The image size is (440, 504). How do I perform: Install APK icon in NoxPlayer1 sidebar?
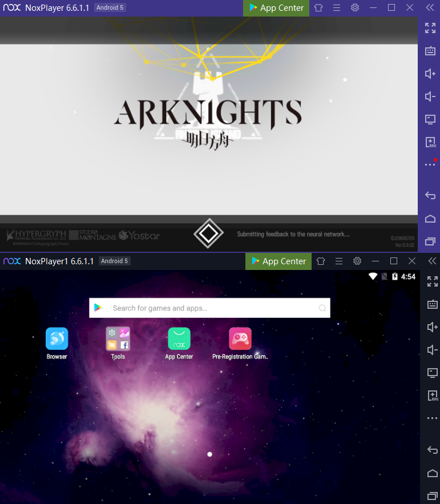pos(433,396)
